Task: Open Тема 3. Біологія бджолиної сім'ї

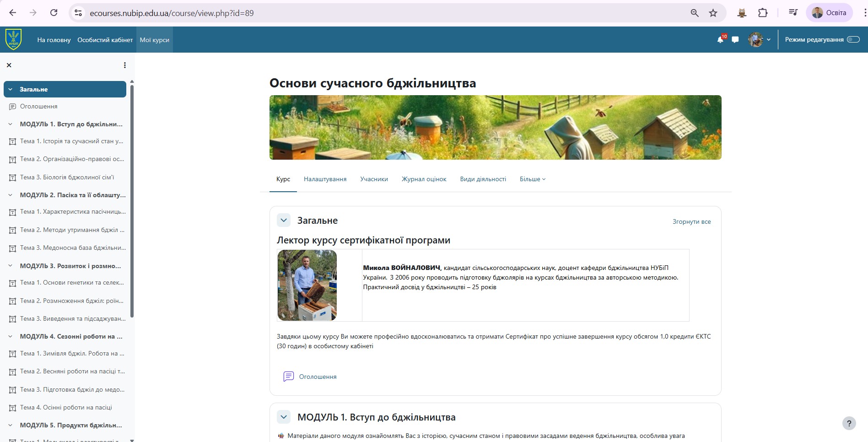Action: pos(67,177)
